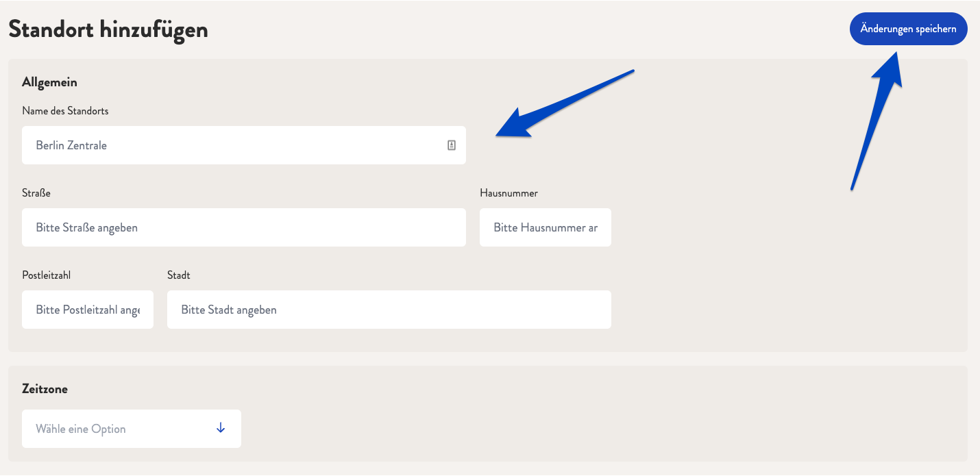
Task: Click the blue annotation arrow pointing at name field
Action: coord(565,104)
